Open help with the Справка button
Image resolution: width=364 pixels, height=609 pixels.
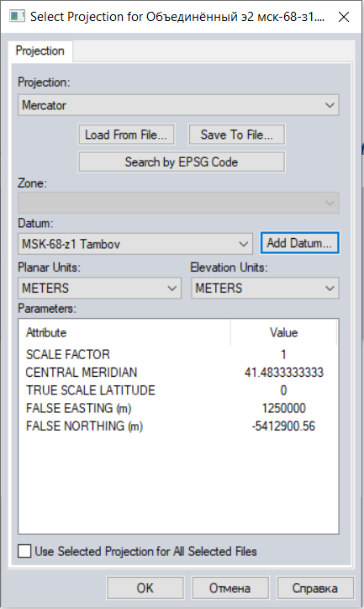point(315,588)
